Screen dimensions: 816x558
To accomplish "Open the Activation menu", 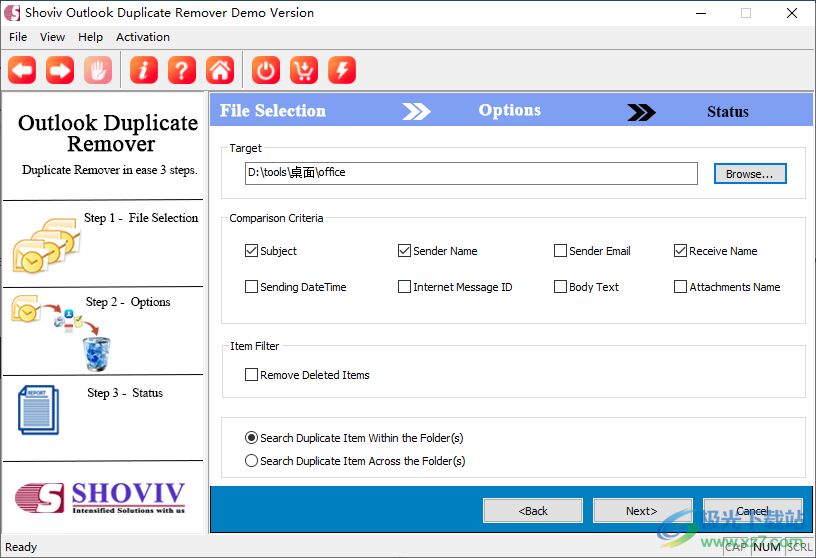I will tap(143, 37).
